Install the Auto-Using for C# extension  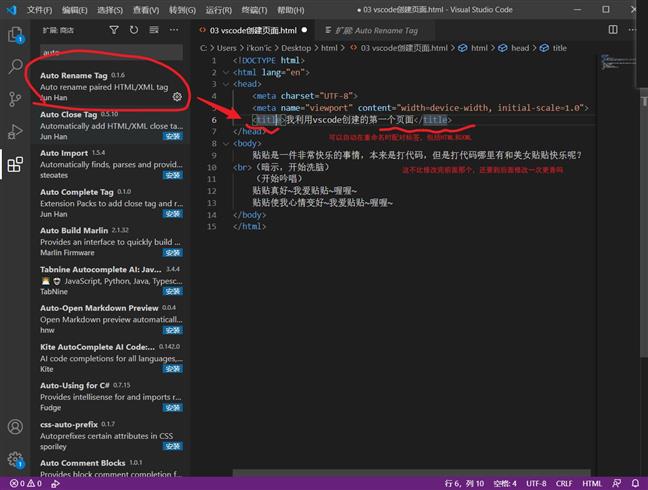[173, 408]
